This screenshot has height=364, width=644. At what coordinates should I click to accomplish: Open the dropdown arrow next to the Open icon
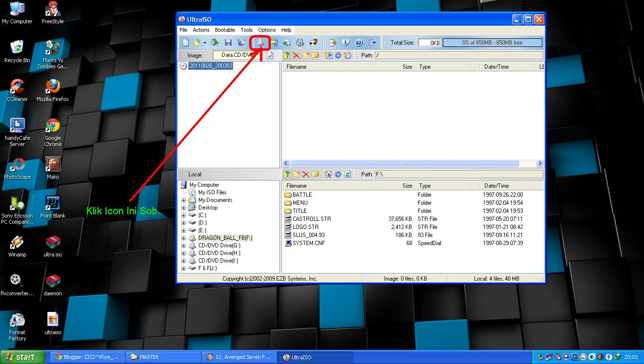pyautogui.click(x=205, y=43)
